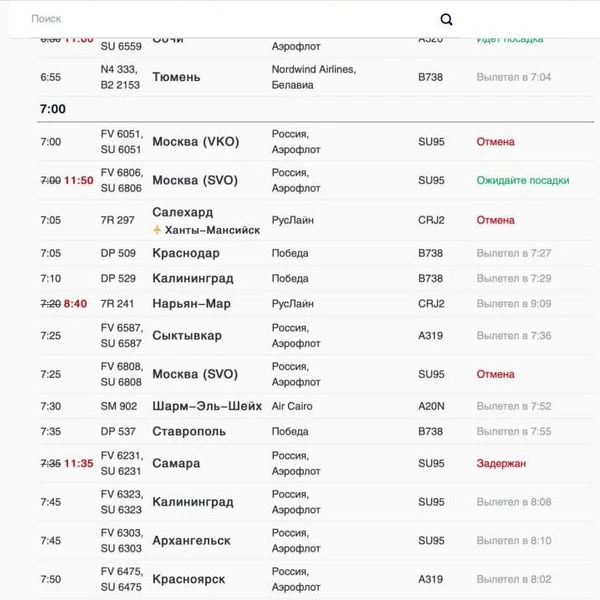Open the Красноярск FV 6475 flight
Image resolution: width=600 pixels, height=600 pixels.
pyautogui.click(x=315, y=579)
